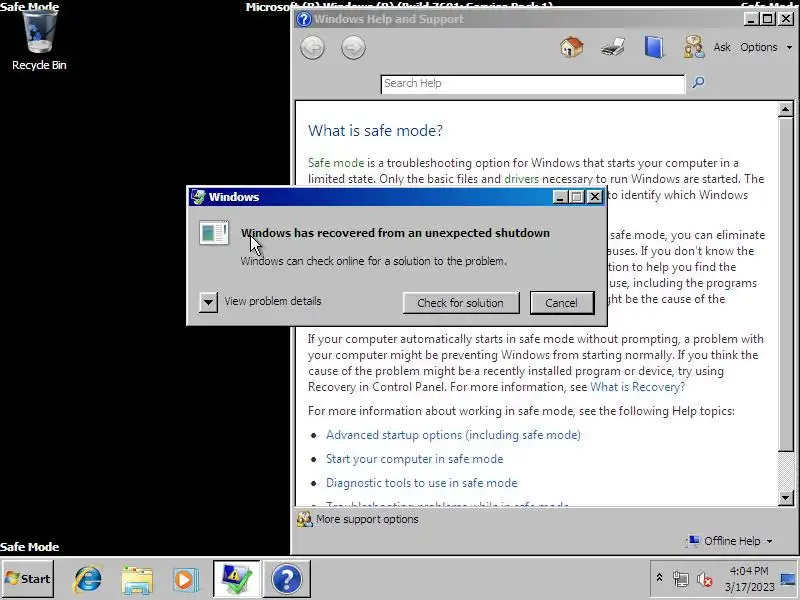Open the Offline Help dropdown

[x=730, y=541]
